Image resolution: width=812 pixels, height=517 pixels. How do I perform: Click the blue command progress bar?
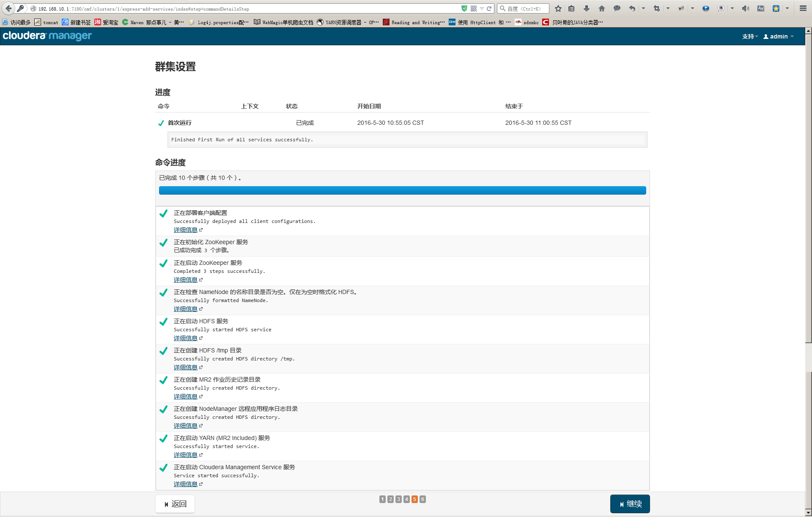(402, 190)
